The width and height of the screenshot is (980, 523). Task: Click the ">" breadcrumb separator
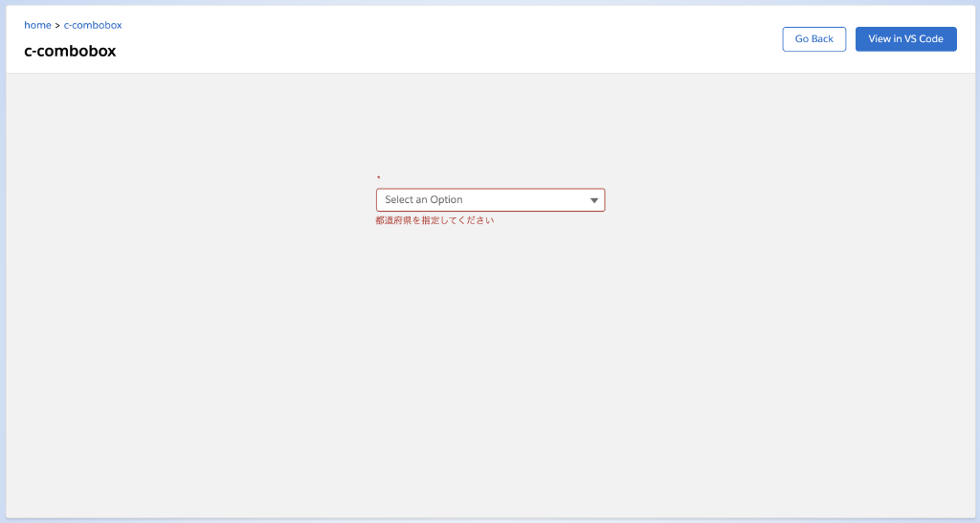point(57,25)
